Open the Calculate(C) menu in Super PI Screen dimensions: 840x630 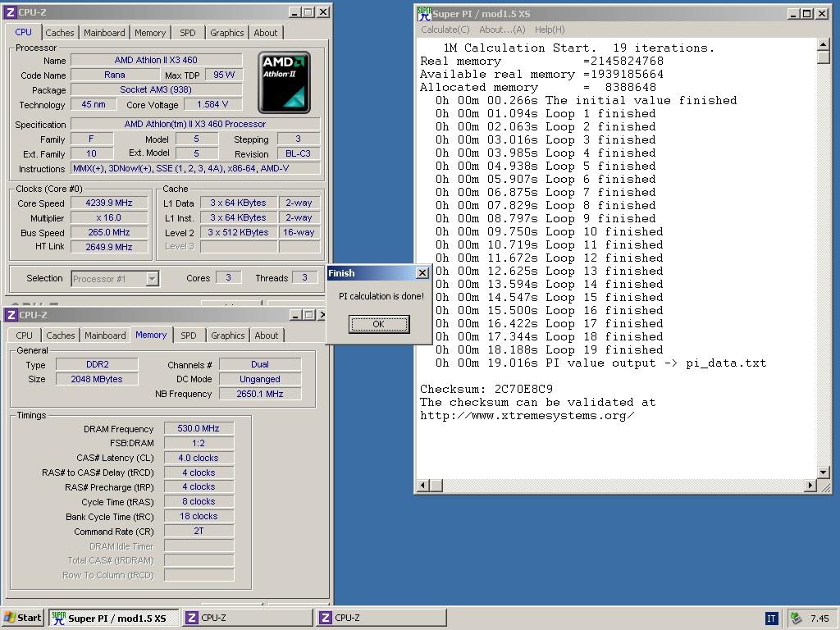pyautogui.click(x=445, y=30)
